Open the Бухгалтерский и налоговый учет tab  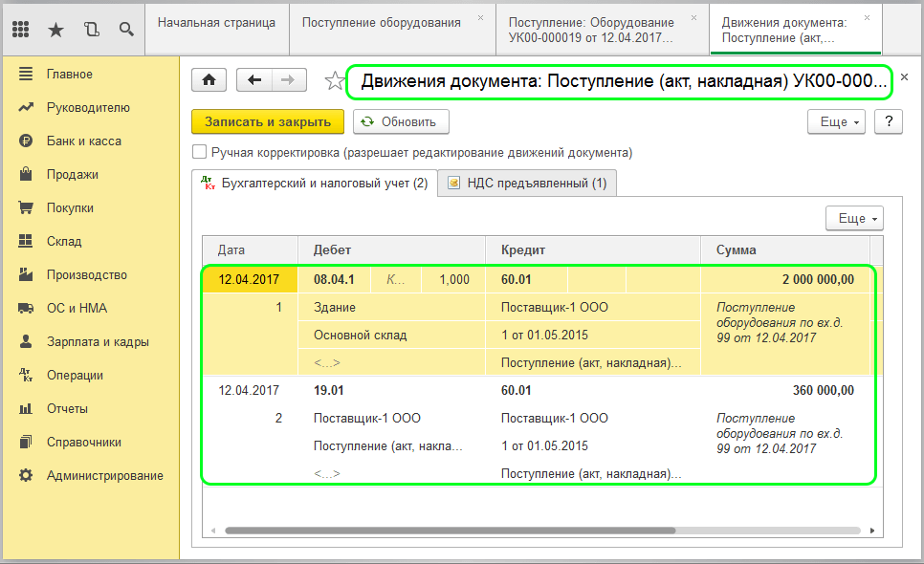(x=315, y=184)
